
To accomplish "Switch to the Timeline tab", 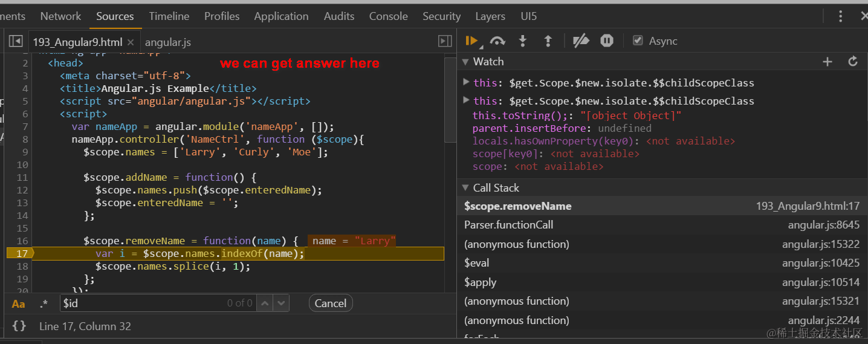I will tap(169, 16).
